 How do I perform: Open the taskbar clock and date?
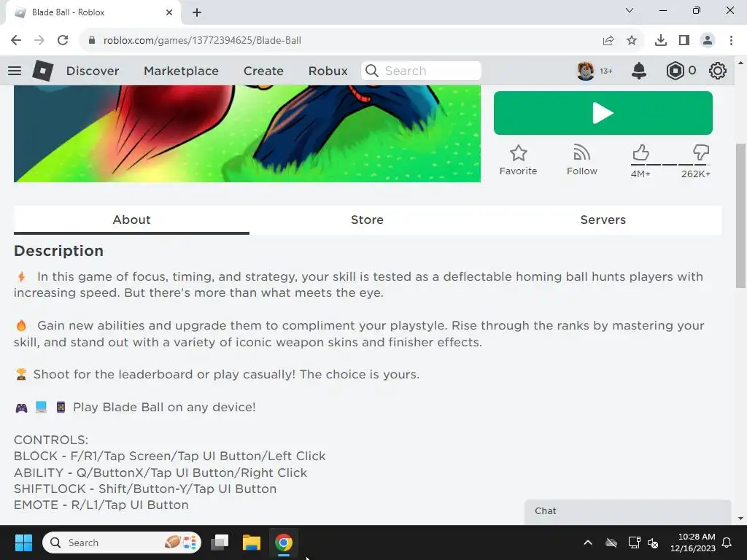[x=693, y=542]
